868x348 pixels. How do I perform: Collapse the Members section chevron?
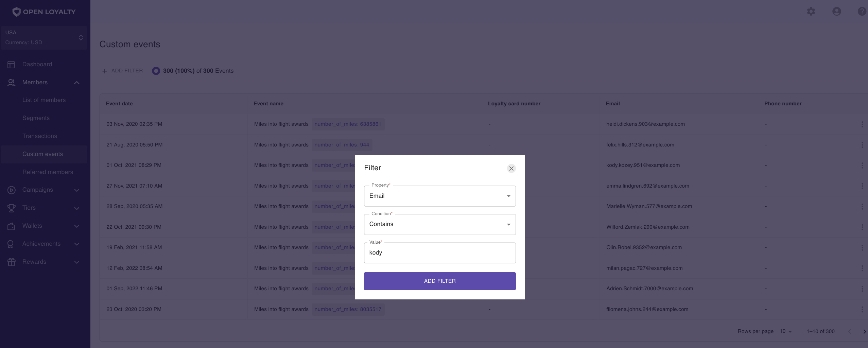[77, 83]
